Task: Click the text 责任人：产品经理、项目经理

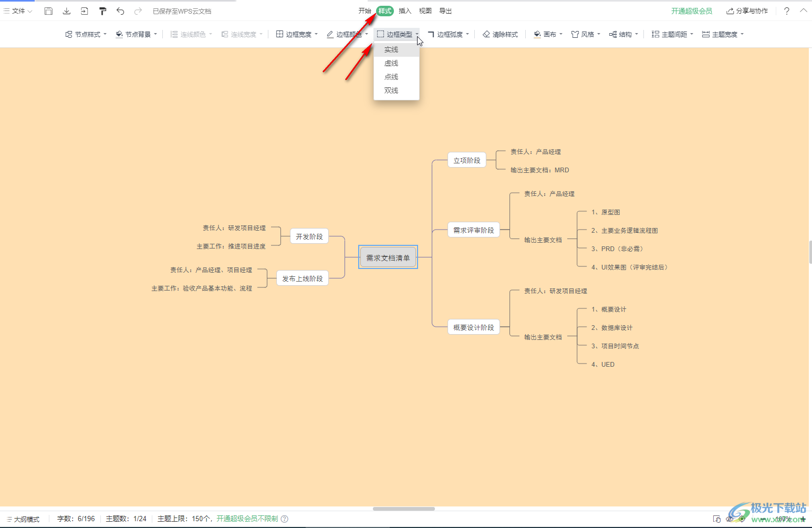Action: pos(211,270)
